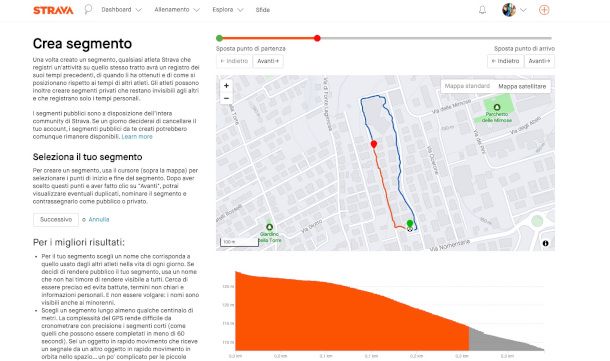Move end point back with Indietro

point(505,61)
